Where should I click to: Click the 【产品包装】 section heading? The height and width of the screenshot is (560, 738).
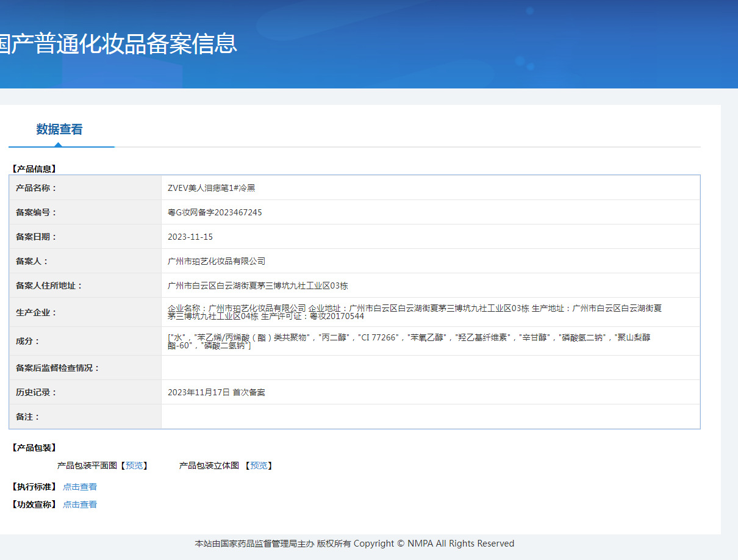coord(34,448)
